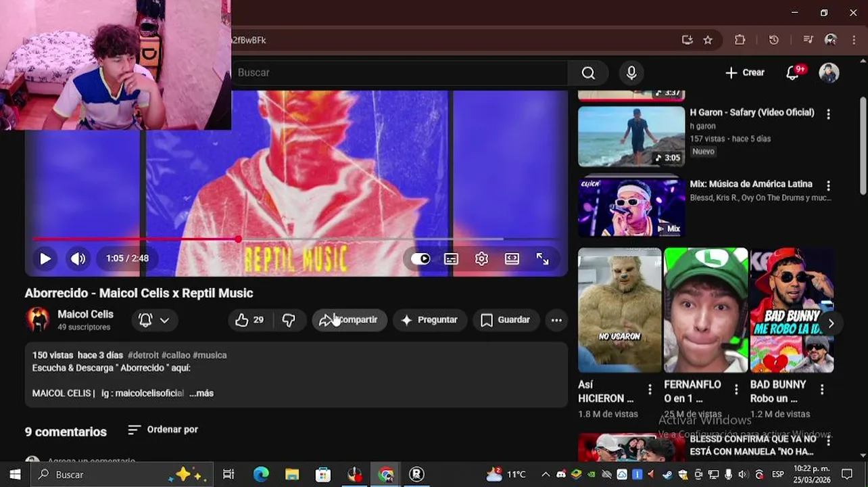Start voice search with microphone
The image size is (868, 487).
[631, 72]
